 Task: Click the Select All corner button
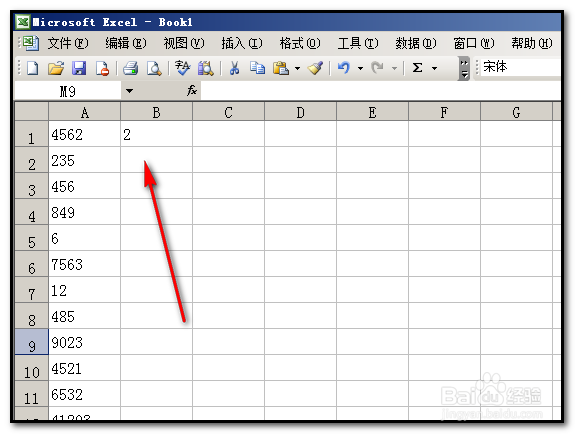coord(32,112)
